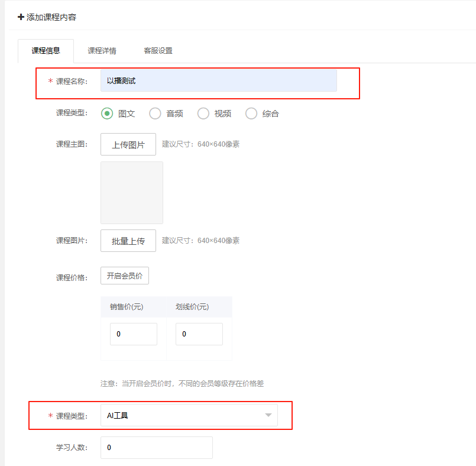Click the 课程名称 input field
This screenshot has height=466, width=476.
pyautogui.click(x=218, y=81)
